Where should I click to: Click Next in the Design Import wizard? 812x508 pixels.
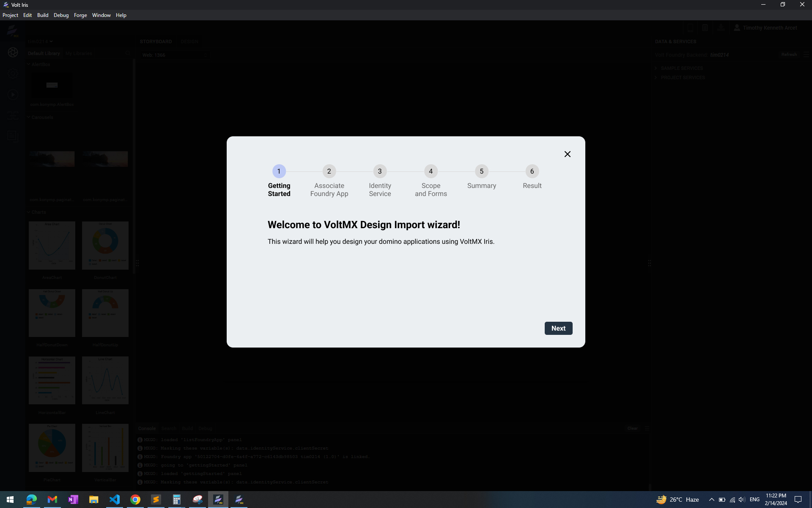(558, 328)
